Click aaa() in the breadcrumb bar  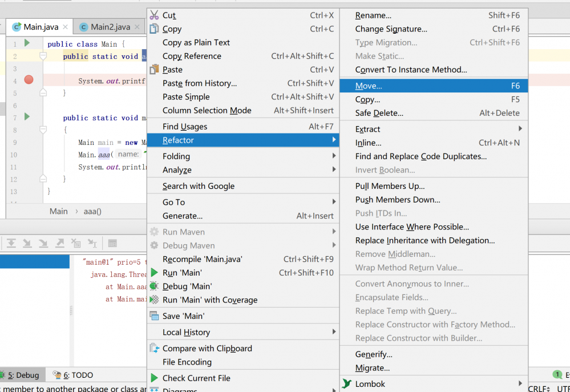click(92, 211)
